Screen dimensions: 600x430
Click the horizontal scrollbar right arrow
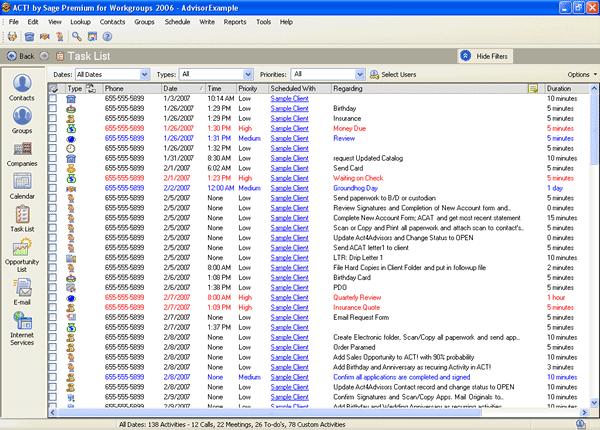click(584, 412)
